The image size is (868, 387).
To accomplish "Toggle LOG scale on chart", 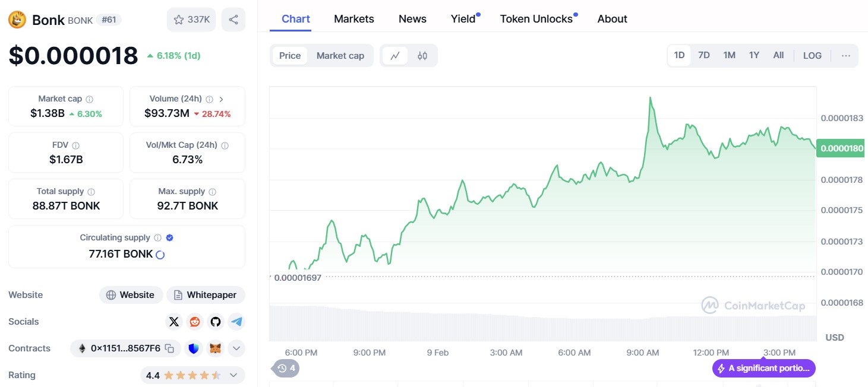I will point(812,56).
